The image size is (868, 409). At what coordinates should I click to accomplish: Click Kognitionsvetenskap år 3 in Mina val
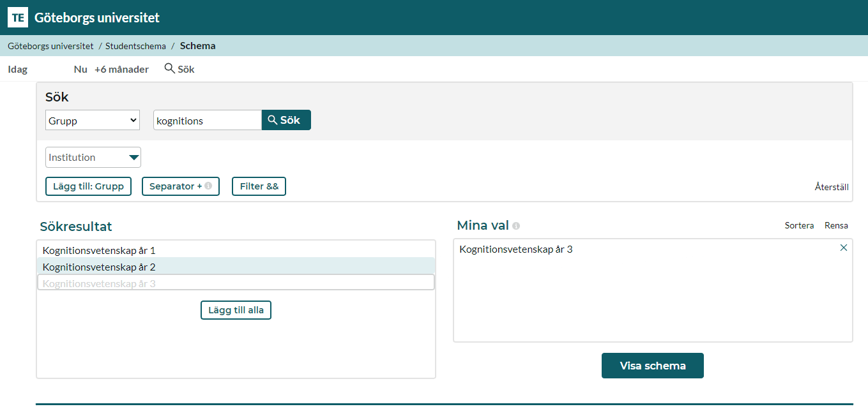(516, 249)
